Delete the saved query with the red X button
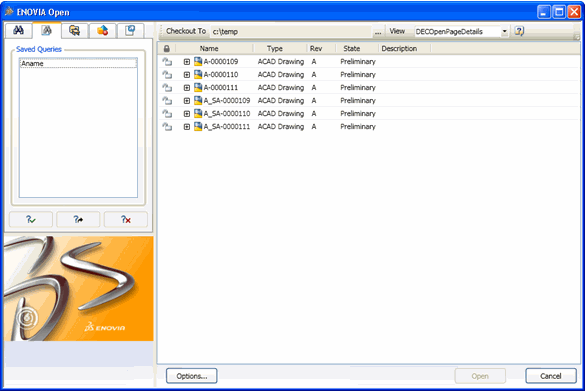The width and height of the screenshot is (586, 392). click(x=126, y=219)
